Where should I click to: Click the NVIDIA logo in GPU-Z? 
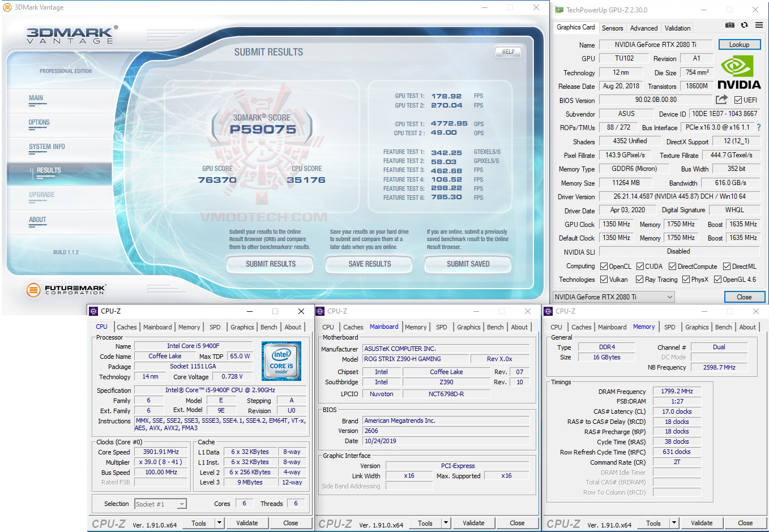tap(739, 73)
